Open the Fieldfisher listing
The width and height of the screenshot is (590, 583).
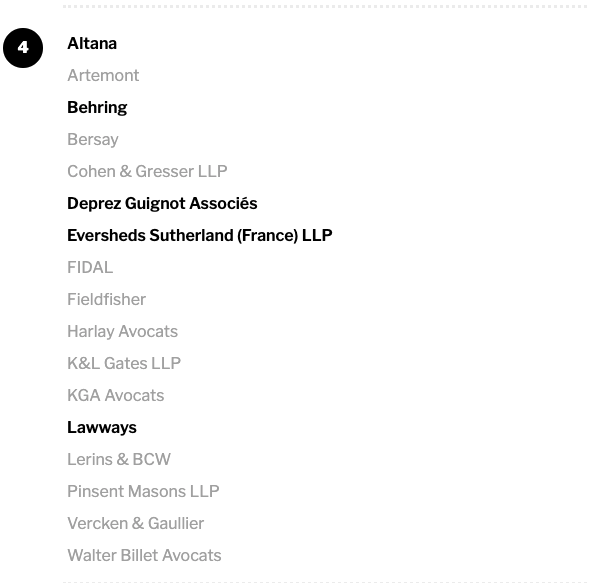pyautogui.click(x=106, y=300)
